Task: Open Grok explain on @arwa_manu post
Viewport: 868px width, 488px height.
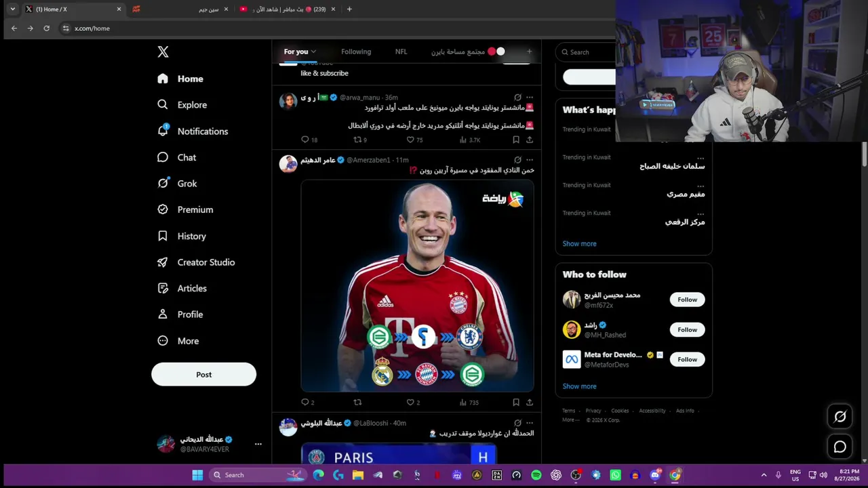Action: tap(517, 98)
